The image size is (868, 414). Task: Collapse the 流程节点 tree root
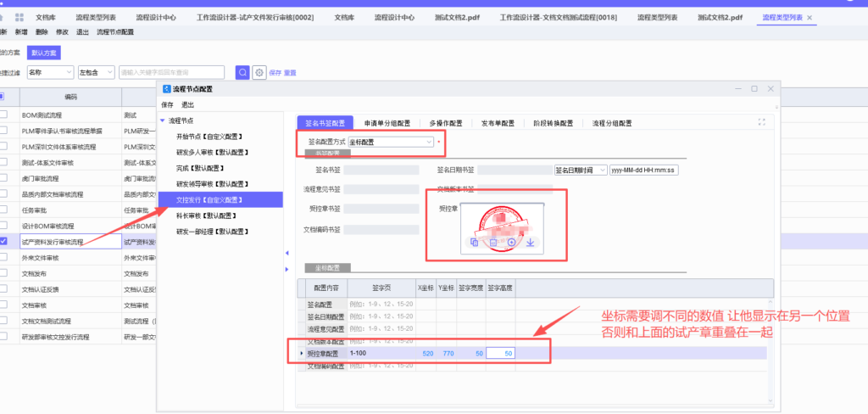(162, 120)
